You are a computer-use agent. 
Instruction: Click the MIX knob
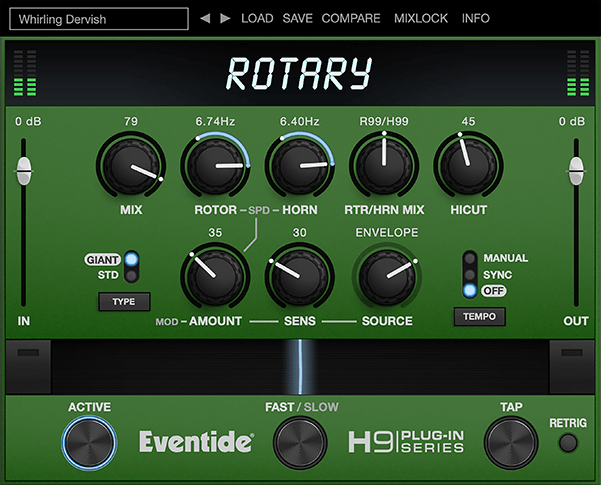coord(131,165)
